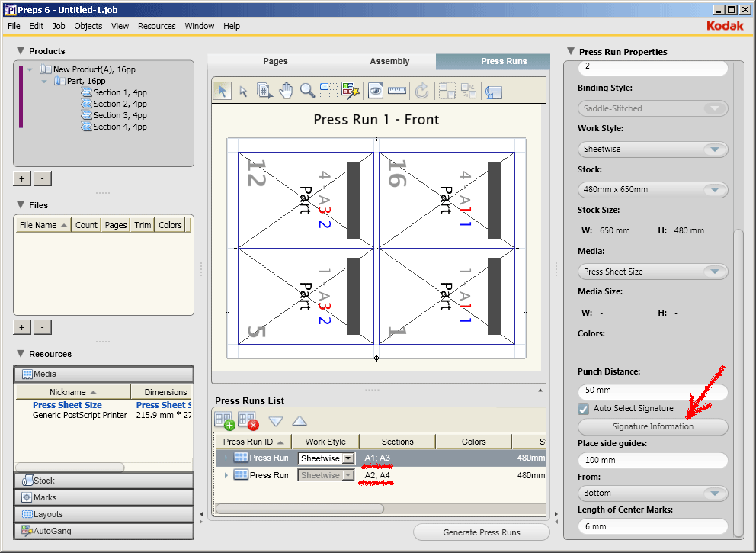
Task: Open the From Bottom dropdown
Action: pyautogui.click(x=653, y=493)
